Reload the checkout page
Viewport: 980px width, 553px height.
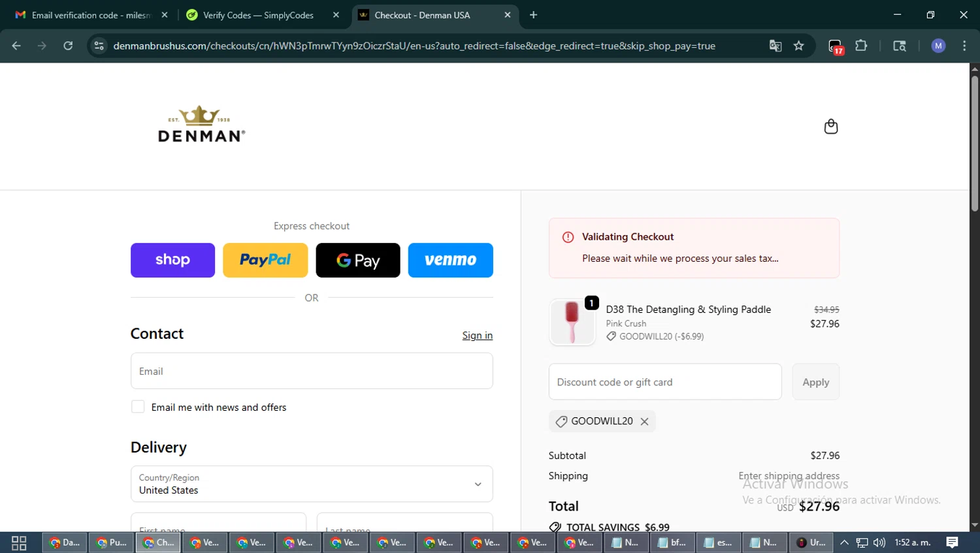(x=68, y=46)
